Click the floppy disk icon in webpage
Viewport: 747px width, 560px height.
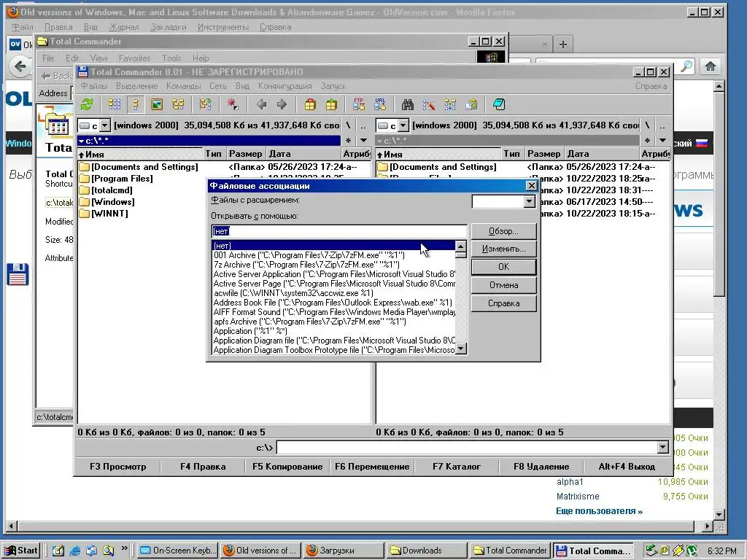[x=18, y=274]
